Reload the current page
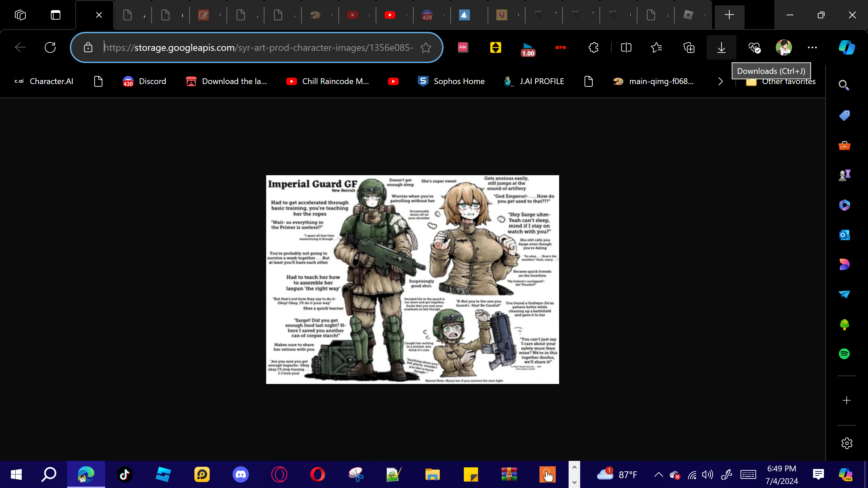Viewport: 868px width, 488px height. coord(50,47)
